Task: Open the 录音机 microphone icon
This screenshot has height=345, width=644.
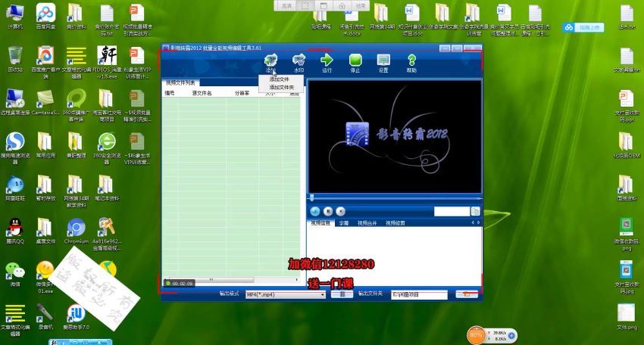Action: 45,316
